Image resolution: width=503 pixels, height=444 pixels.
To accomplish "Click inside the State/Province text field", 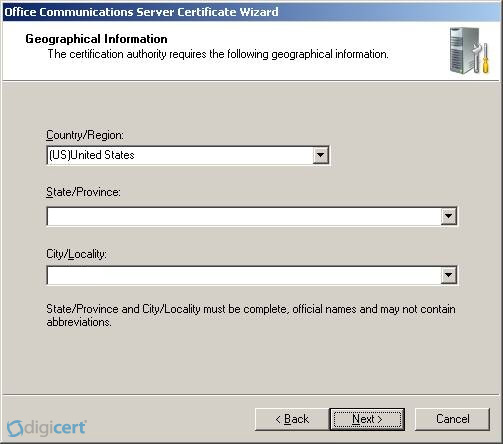I will pyautogui.click(x=244, y=216).
